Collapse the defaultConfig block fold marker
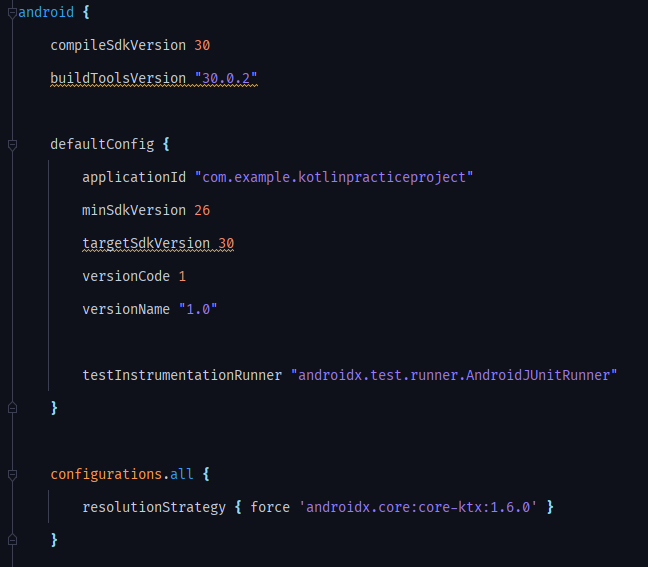648x567 pixels. coord(12,145)
